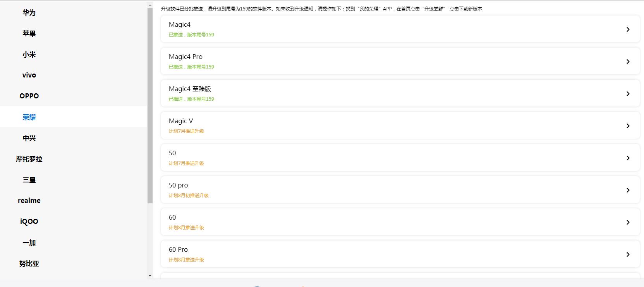Open the 中兴 brand list
Screen dimensions: 644x287
29,138
